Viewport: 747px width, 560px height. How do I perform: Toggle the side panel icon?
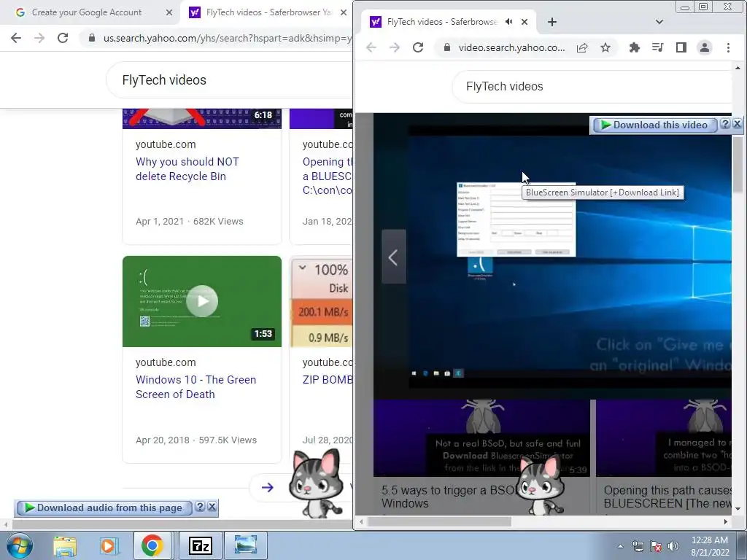tap(681, 47)
